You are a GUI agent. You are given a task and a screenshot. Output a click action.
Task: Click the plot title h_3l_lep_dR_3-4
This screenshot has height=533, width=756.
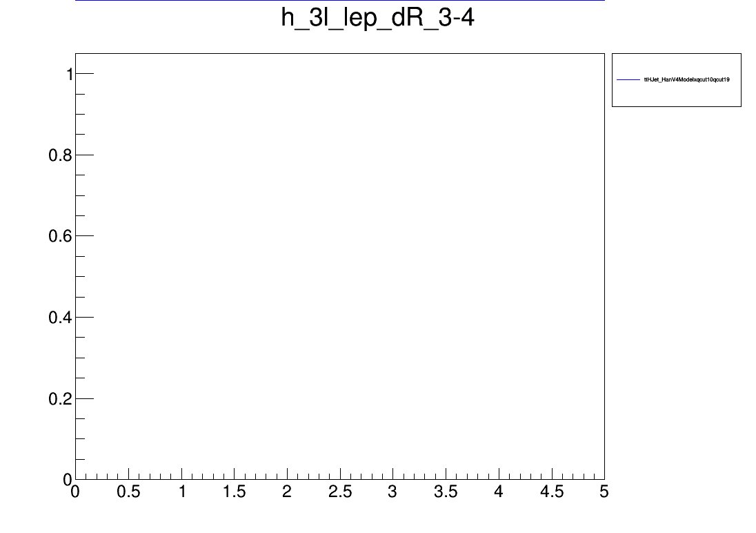pos(377,18)
